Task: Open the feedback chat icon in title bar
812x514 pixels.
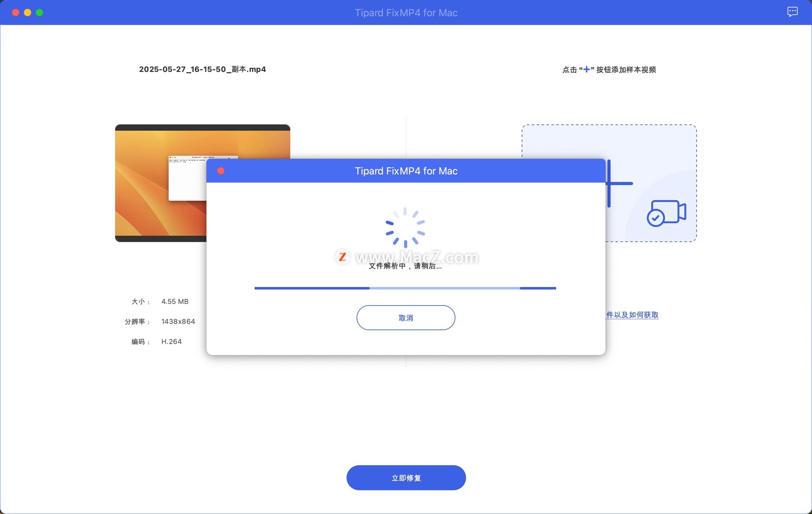Action: (792, 12)
